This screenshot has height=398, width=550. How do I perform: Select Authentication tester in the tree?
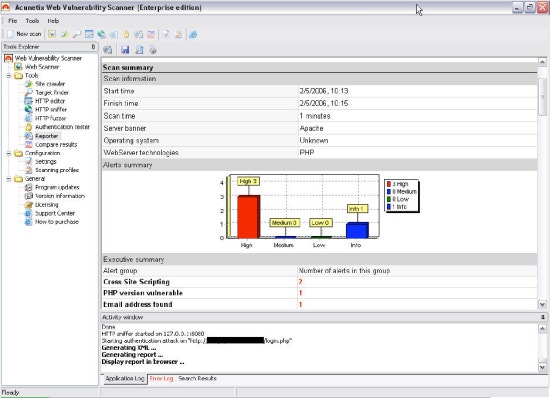[62, 127]
